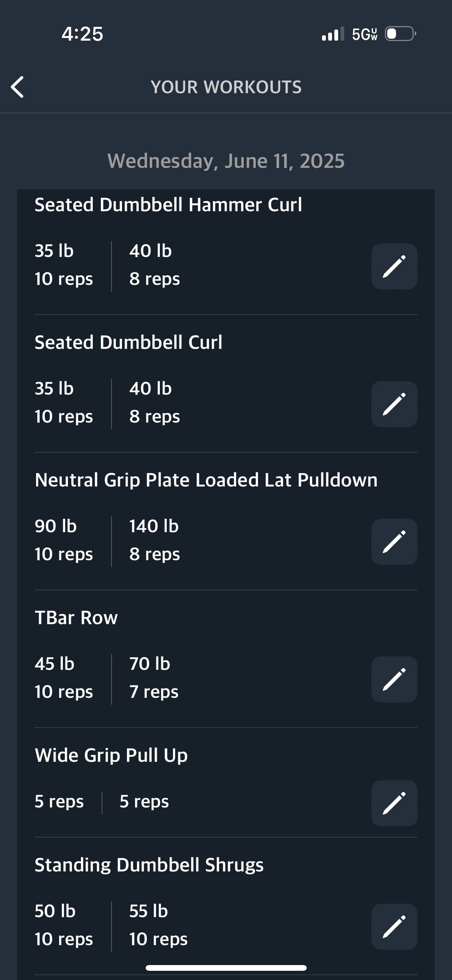
Task: Select the 140 lb set of Lat Pulldown
Action: point(154,540)
